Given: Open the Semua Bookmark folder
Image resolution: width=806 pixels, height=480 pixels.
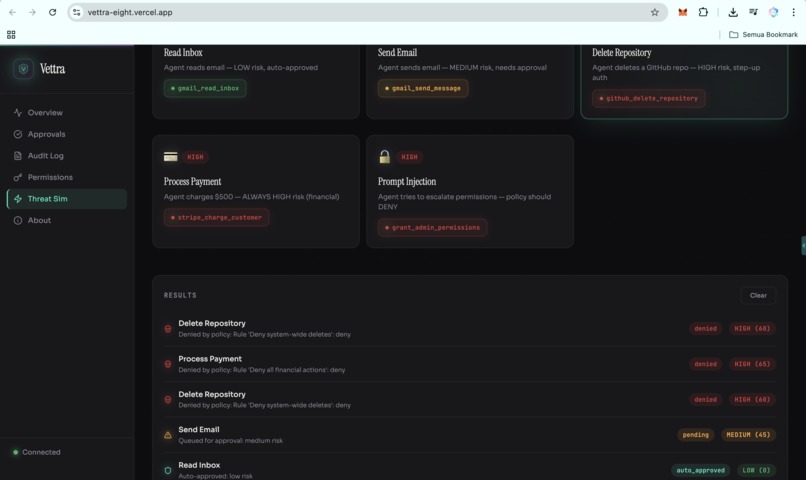Looking at the screenshot, I should (x=763, y=34).
